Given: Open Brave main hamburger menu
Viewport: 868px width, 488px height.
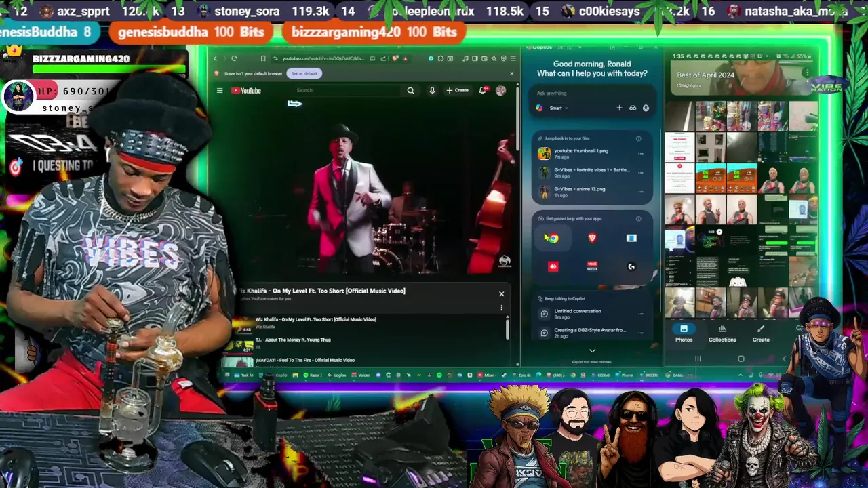Looking at the screenshot, I should pyautogui.click(x=513, y=58).
